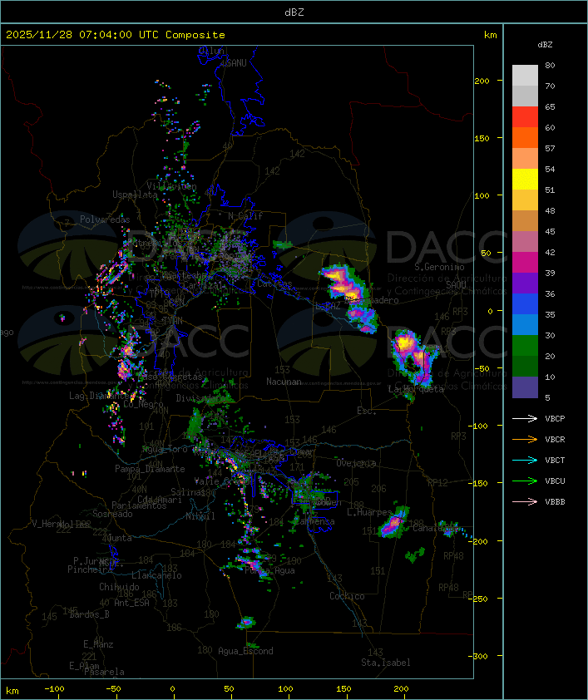
Task: Click the S.Geronimo place label
Action: pyautogui.click(x=439, y=267)
